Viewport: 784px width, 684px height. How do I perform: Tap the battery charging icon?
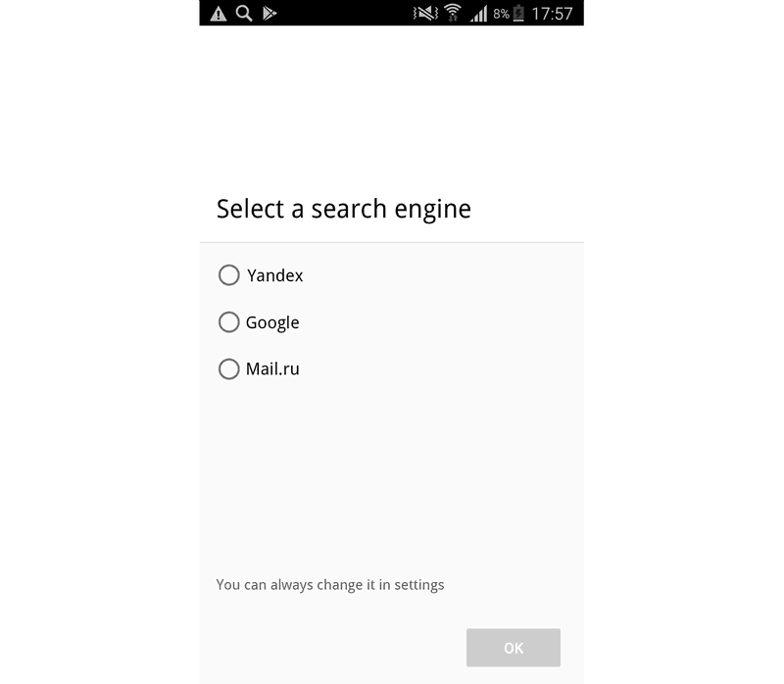click(518, 13)
